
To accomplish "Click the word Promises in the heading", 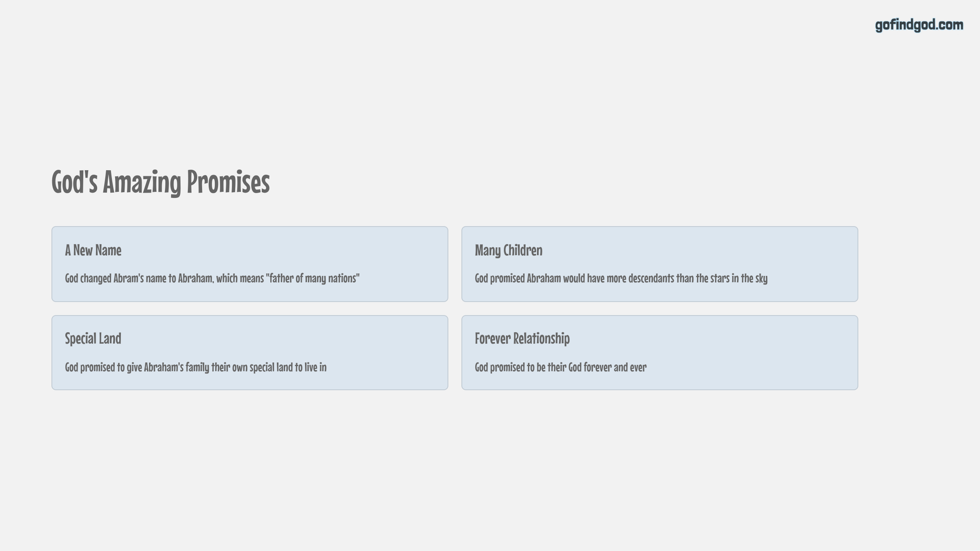I will [228, 182].
